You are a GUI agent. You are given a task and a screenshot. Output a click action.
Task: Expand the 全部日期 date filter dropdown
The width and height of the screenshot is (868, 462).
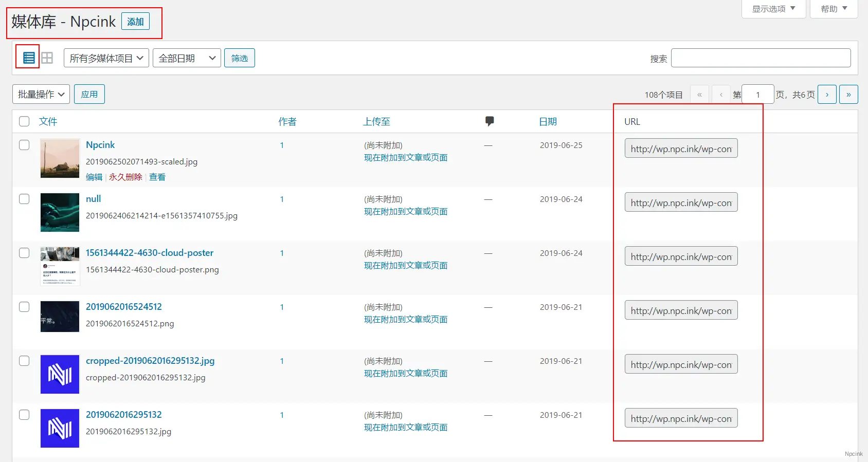(187, 58)
